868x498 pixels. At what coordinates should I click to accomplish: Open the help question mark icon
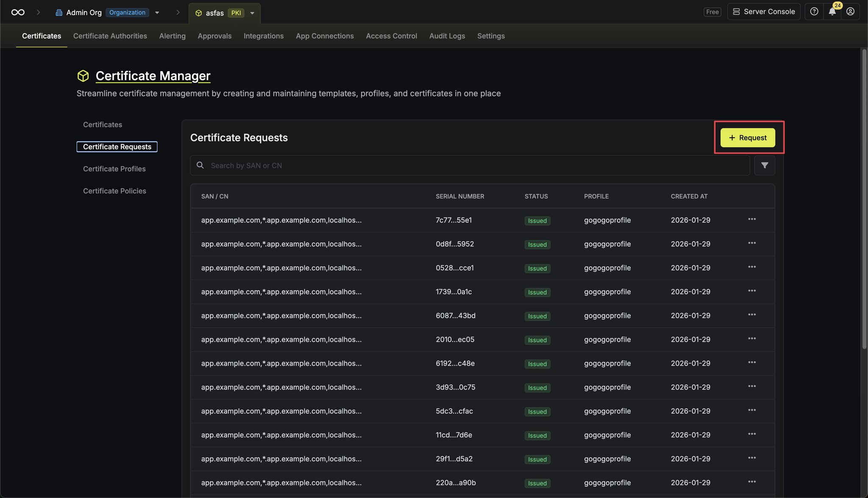(814, 12)
